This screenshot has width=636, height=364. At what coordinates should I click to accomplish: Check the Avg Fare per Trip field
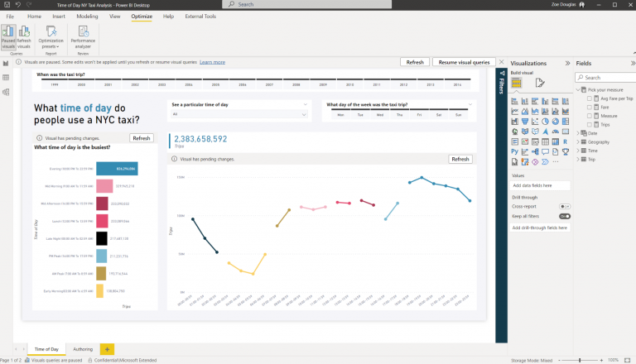pos(590,98)
